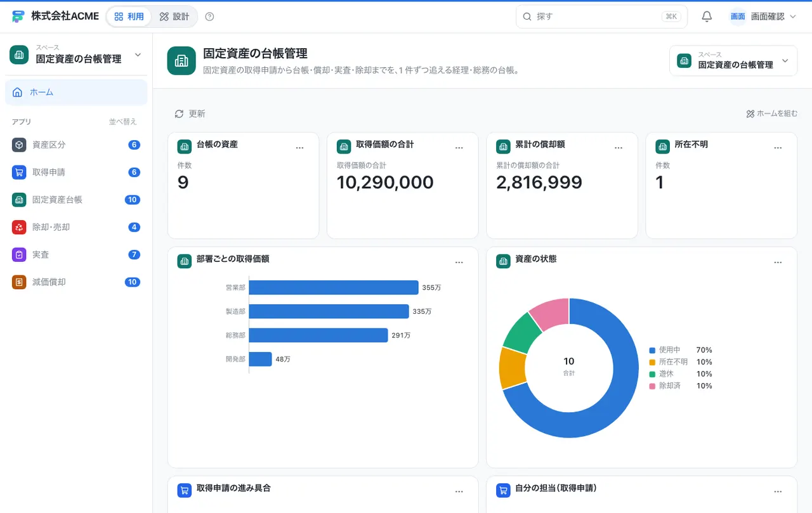Click the 取得申請 cart icon in sidebar
The height and width of the screenshot is (513, 812).
19,172
